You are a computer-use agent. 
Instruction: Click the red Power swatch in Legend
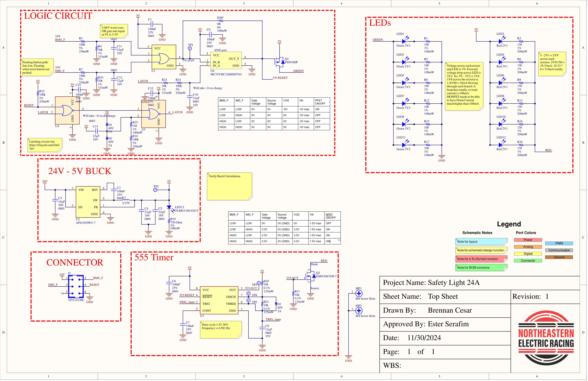[528, 240]
